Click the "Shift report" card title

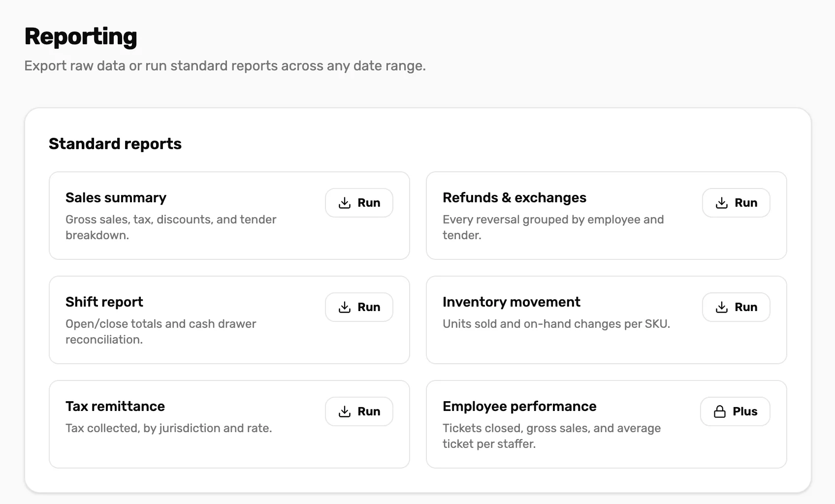104,302
